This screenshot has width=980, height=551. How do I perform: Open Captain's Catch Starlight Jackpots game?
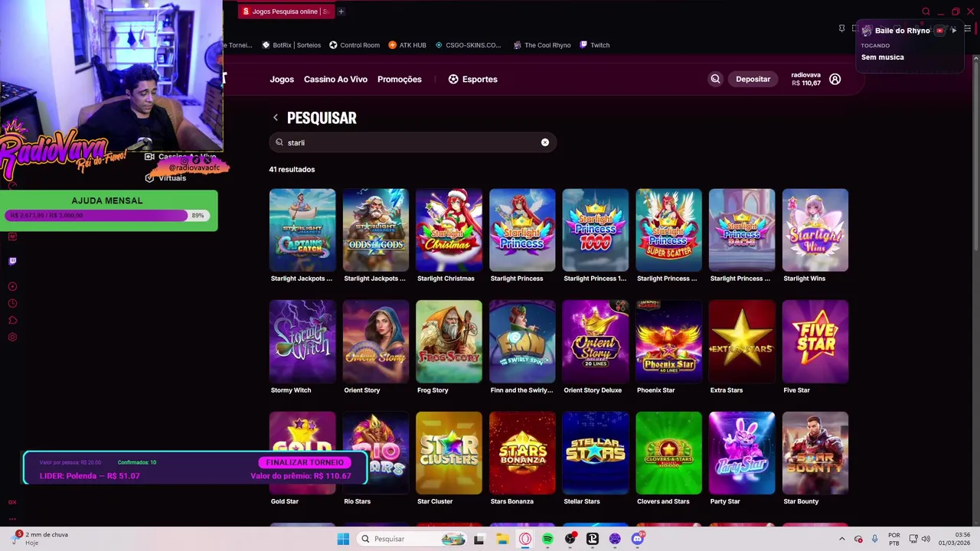[302, 230]
